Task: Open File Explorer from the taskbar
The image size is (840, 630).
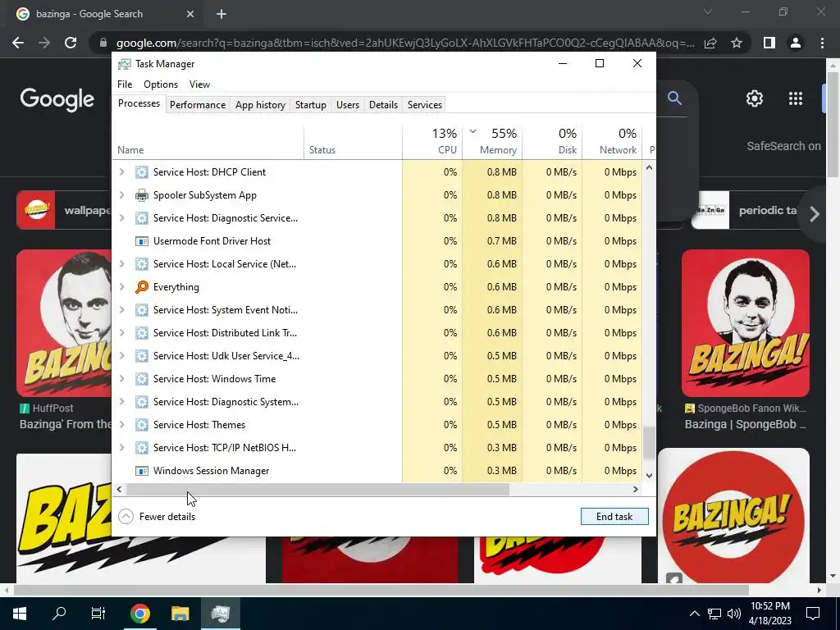Action: coord(180,614)
